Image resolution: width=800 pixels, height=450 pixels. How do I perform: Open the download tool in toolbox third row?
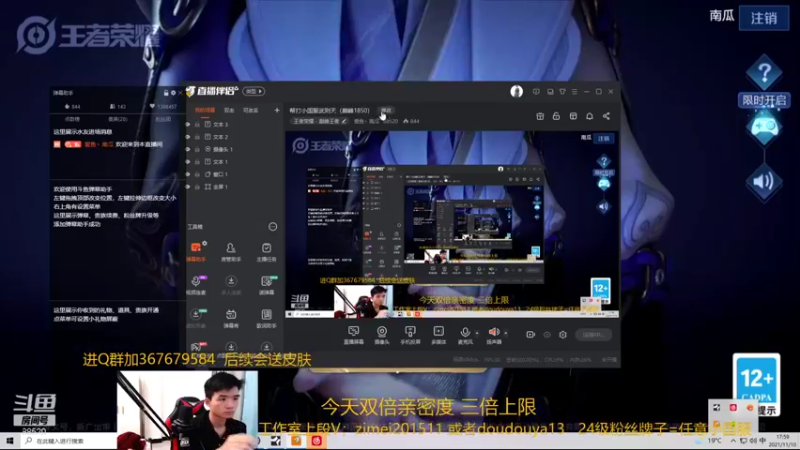pyautogui.click(x=196, y=318)
